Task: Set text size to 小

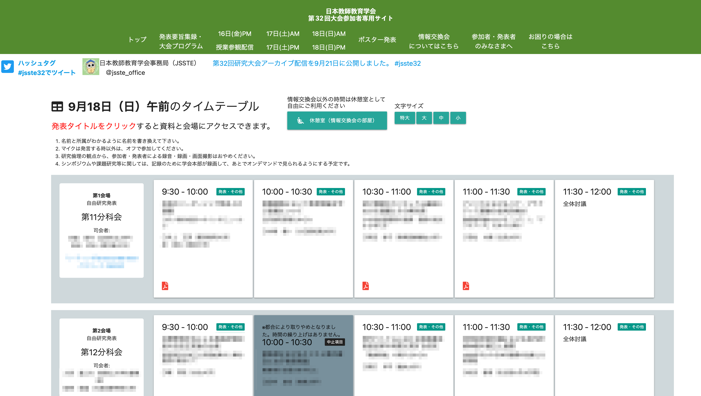Action: [x=458, y=118]
